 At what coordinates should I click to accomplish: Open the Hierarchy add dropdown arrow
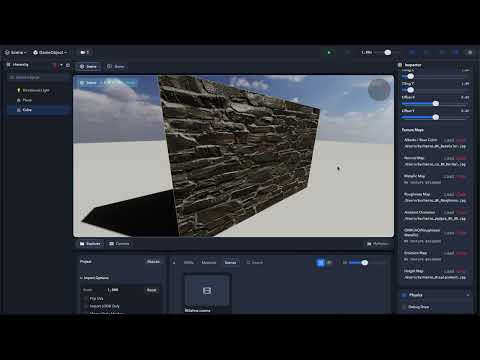click(x=61, y=65)
